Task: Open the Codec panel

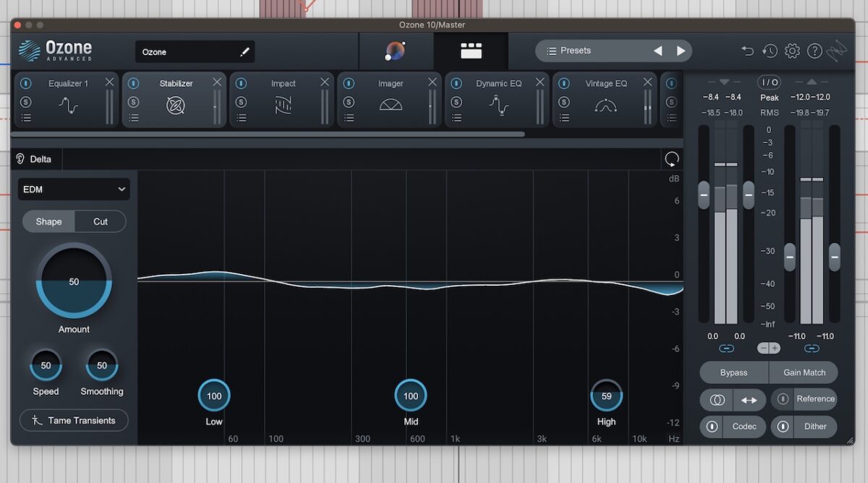Action: 744,427
